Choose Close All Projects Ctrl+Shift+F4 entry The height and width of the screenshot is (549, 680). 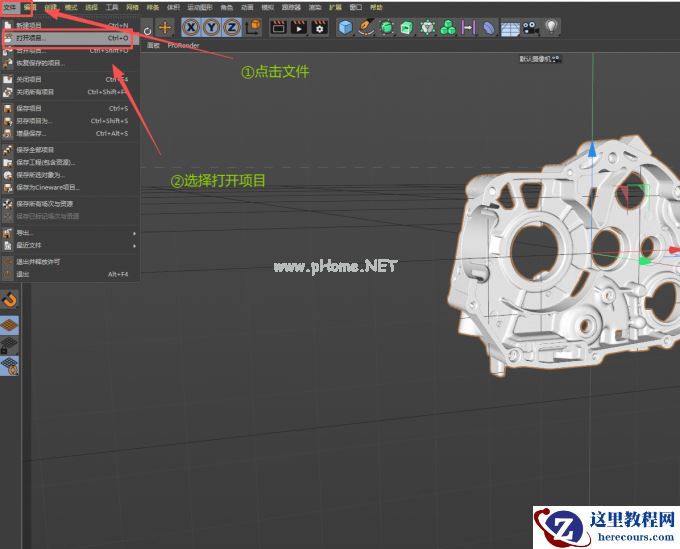point(69,92)
